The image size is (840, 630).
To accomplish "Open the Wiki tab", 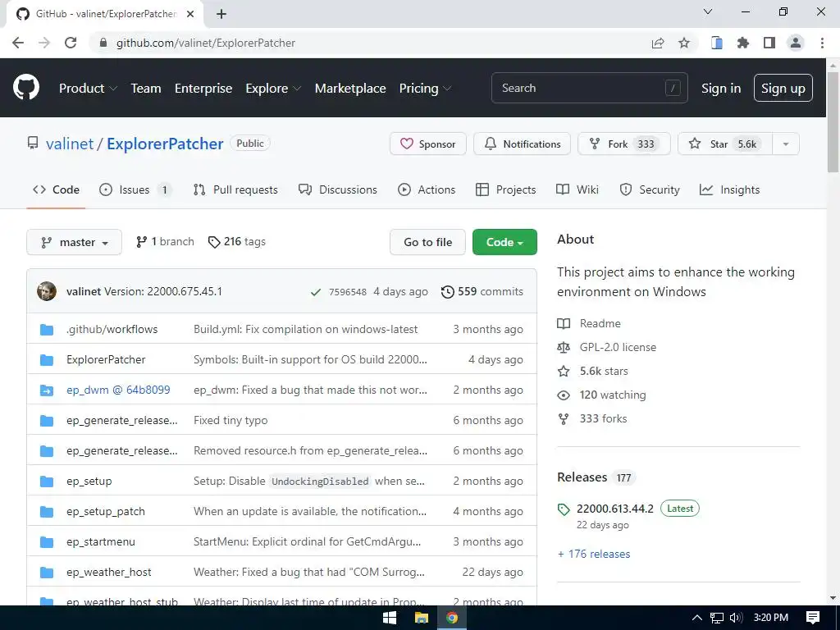I will click(577, 189).
